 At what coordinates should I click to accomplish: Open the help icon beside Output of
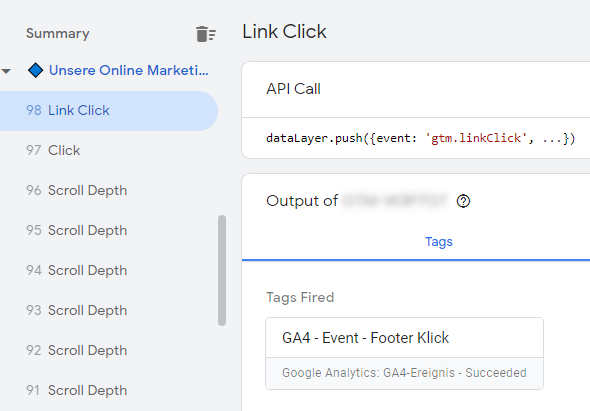pos(463,201)
